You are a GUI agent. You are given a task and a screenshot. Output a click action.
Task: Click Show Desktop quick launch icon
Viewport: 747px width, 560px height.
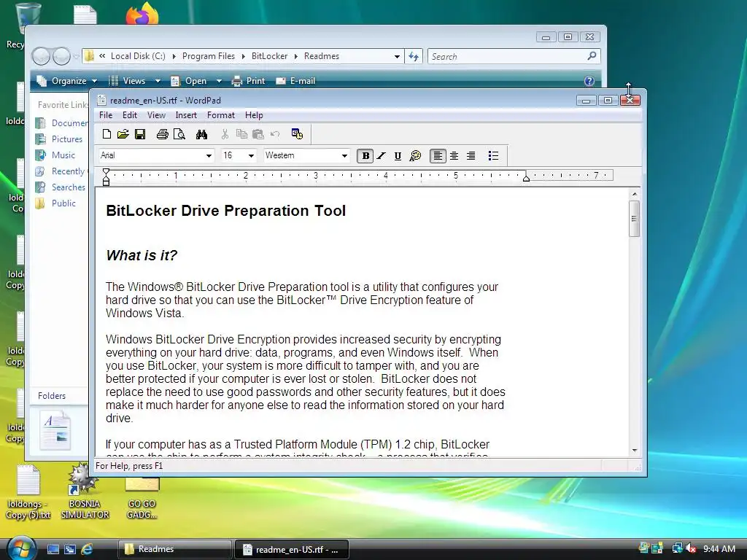tap(53, 549)
